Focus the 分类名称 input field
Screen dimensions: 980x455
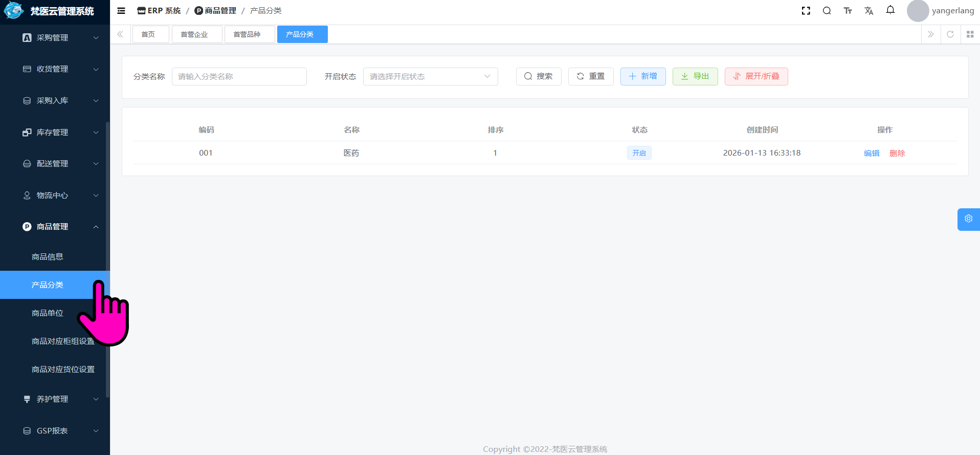239,77
